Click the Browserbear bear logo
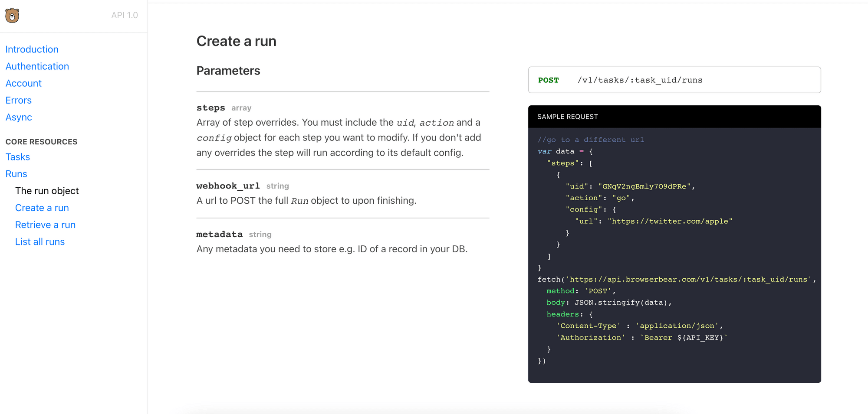The image size is (868, 414). 12,16
